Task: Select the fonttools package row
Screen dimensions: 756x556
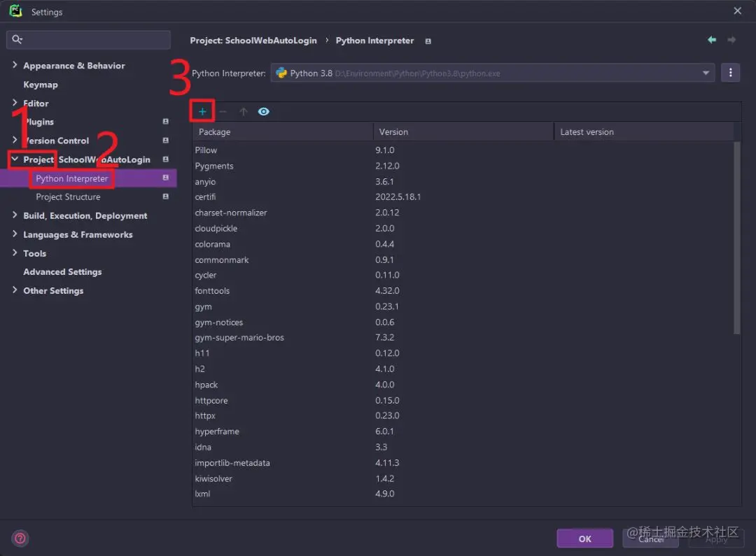Action: click(x=463, y=291)
